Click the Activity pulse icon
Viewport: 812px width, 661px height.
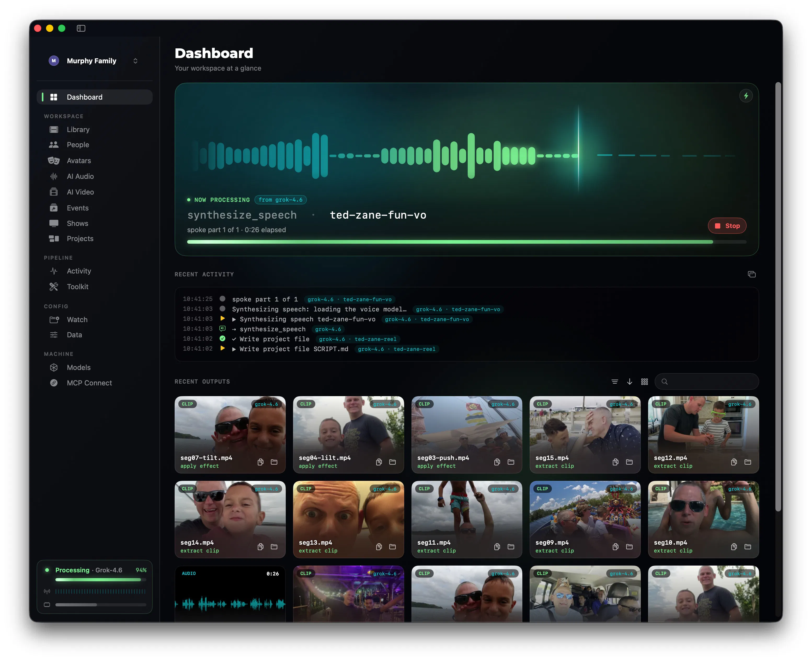54,271
